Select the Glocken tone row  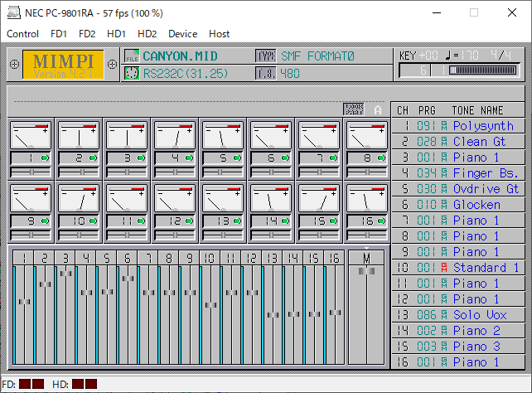pos(458,205)
